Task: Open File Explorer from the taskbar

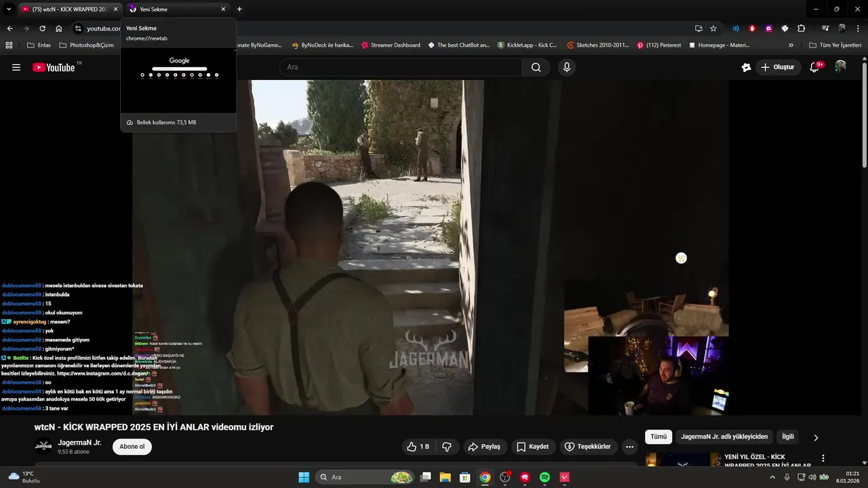Action: click(x=445, y=477)
